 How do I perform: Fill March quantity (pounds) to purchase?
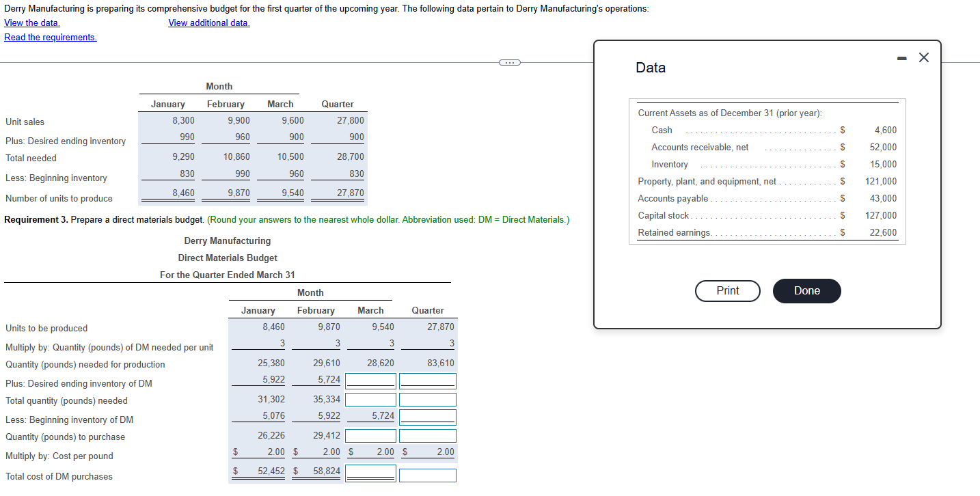click(x=371, y=436)
